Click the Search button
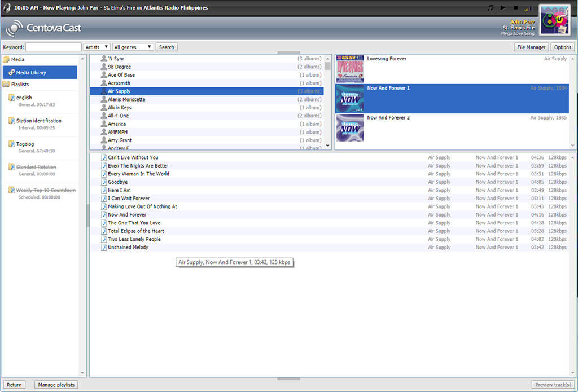578x392 pixels. point(167,47)
